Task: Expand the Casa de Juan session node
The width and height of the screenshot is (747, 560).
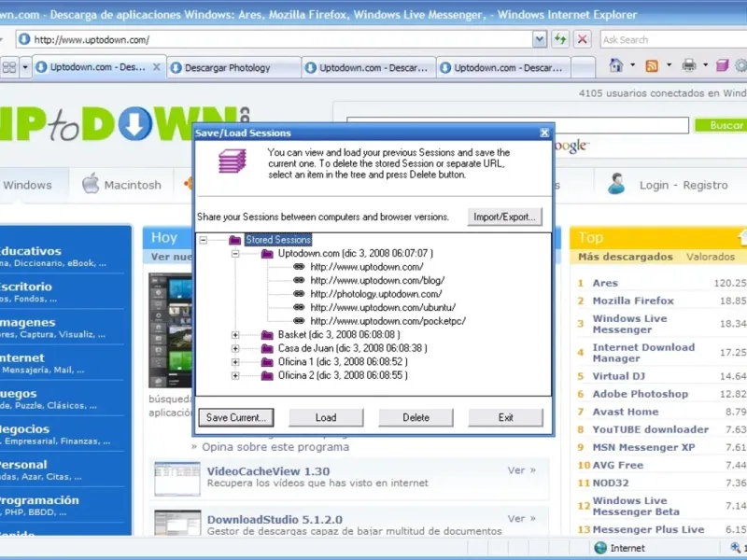Action: 235,348
